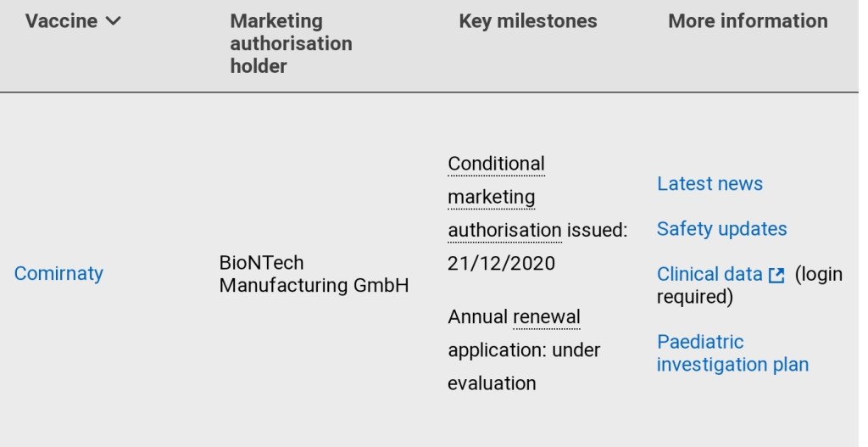Click the external link icon beside Clinical data
Image resolution: width=868 pixels, height=447 pixels.
coord(776,275)
